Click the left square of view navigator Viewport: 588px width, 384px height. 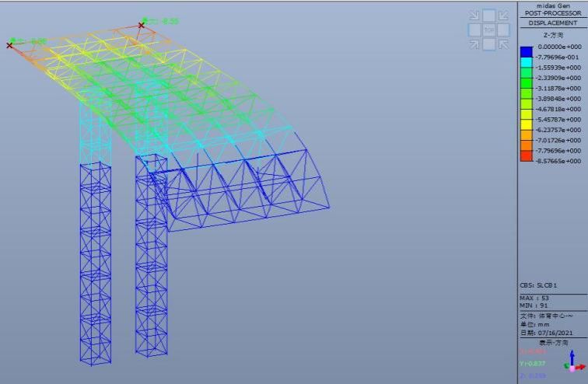pyautogui.click(x=474, y=30)
